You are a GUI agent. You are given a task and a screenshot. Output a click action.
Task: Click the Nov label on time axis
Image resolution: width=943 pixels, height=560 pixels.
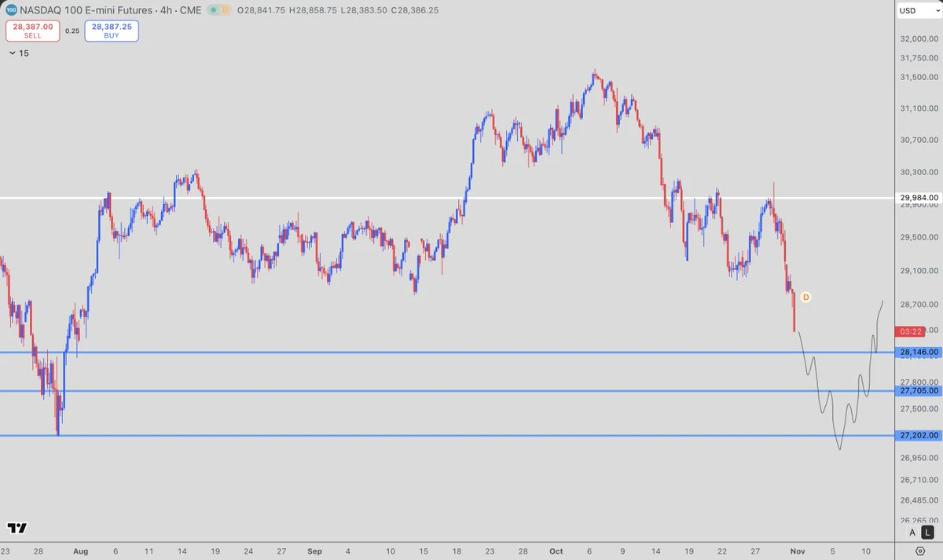pos(798,551)
